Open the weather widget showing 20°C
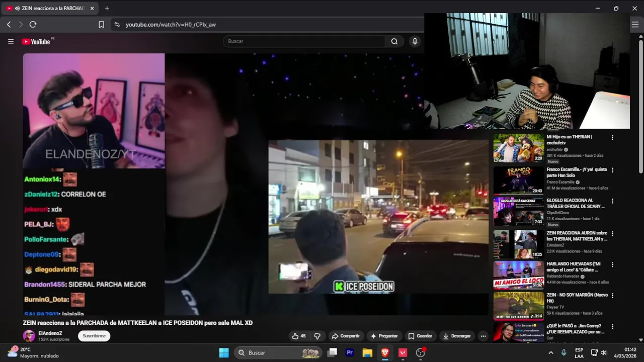 33,352
